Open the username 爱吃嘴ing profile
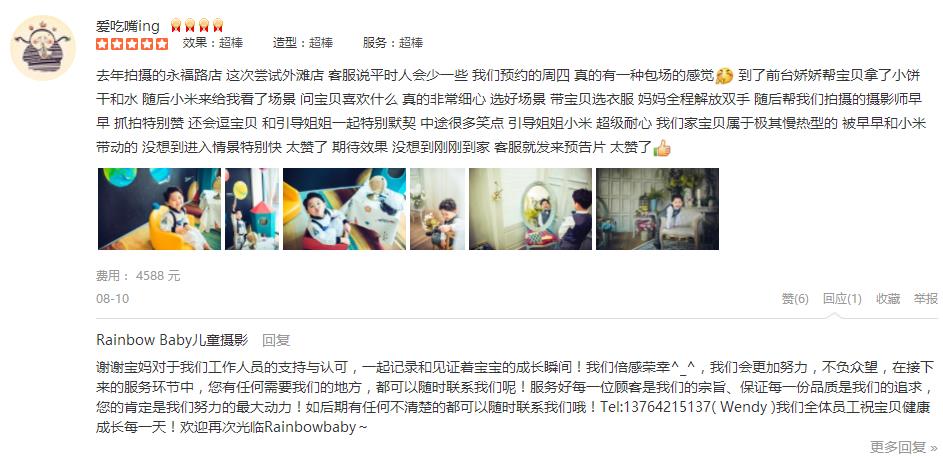The width and height of the screenshot is (943, 457). 128,26
